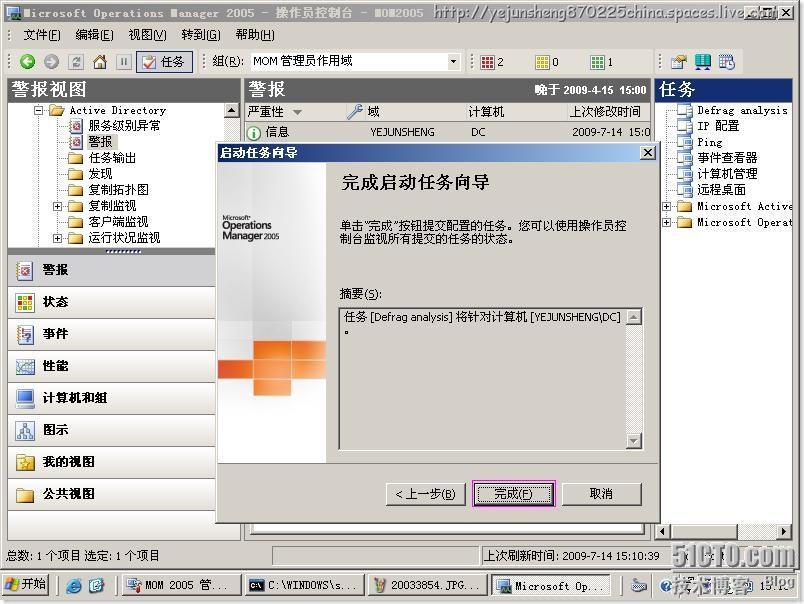
Task: Select the 事件查看器 task
Action: (727, 158)
